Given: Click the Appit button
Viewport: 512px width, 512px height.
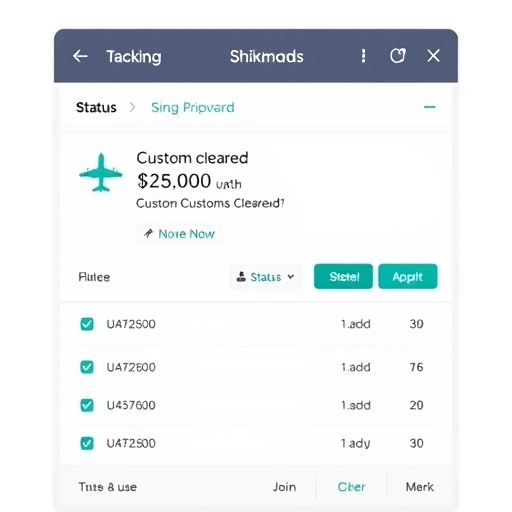Looking at the screenshot, I should coord(408,276).
